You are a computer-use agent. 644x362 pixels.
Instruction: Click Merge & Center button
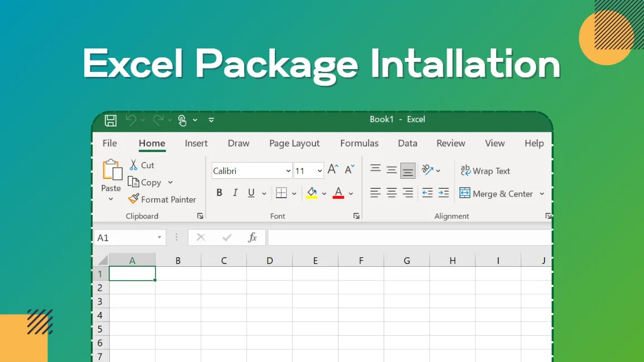tap(496, 193)
